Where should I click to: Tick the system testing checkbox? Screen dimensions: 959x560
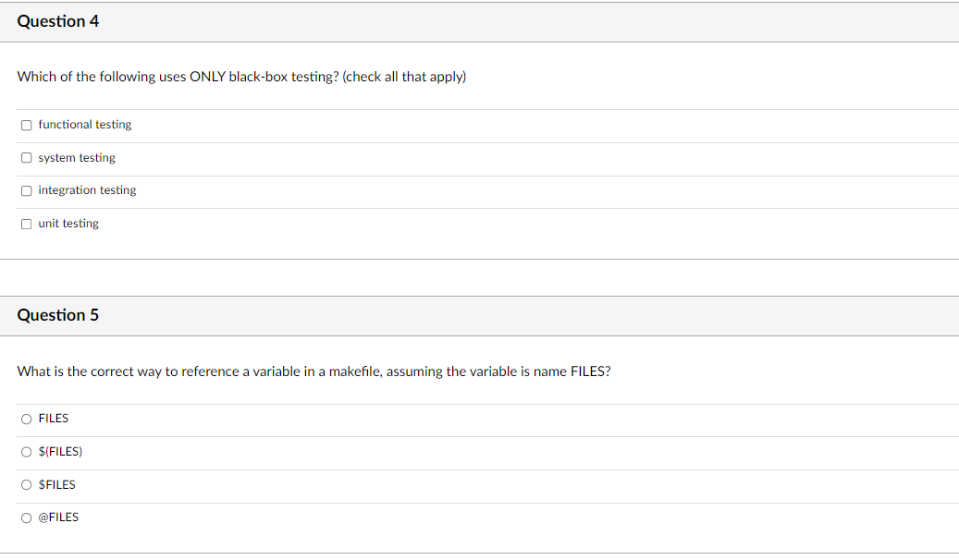27,158
